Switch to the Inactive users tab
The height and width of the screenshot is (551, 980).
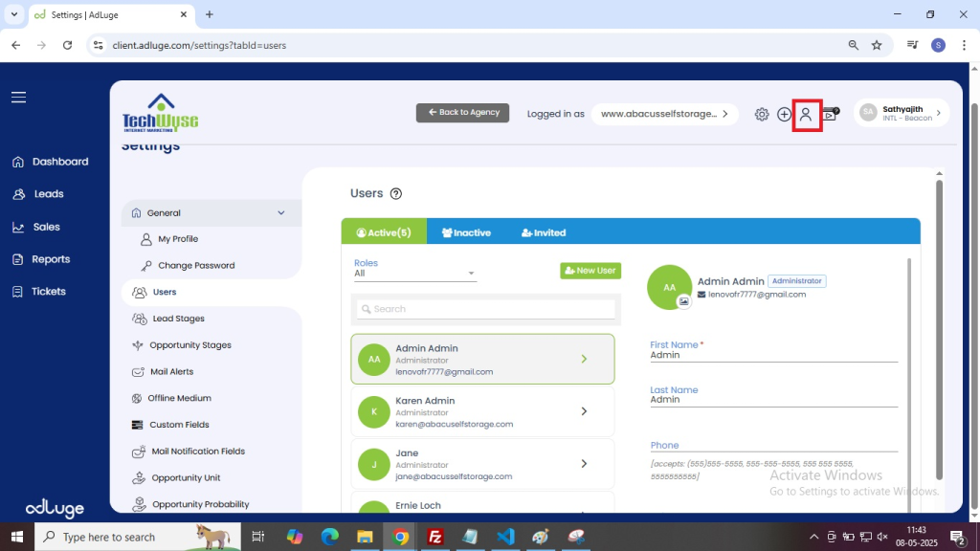click(466, 232)
